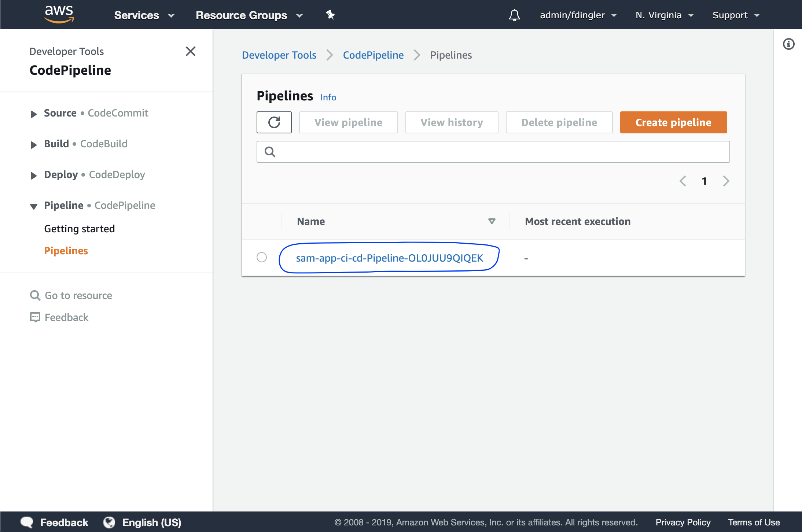Go to next page of pipelines

coord(726,181)
